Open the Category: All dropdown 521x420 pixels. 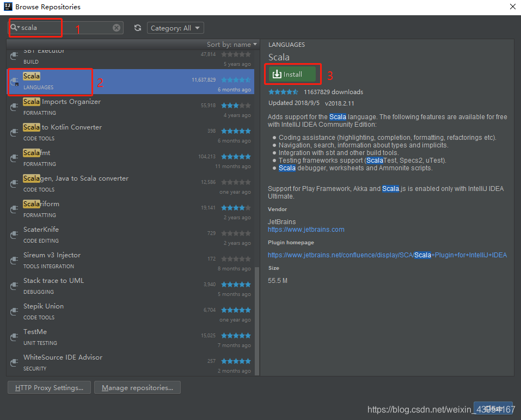tap(175, 28)
